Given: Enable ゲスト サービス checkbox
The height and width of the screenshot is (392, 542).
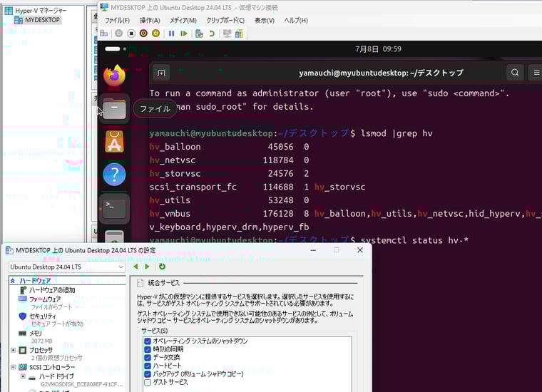Looking at the screenshot, I should pyautogui.click(x=148, y=382).
